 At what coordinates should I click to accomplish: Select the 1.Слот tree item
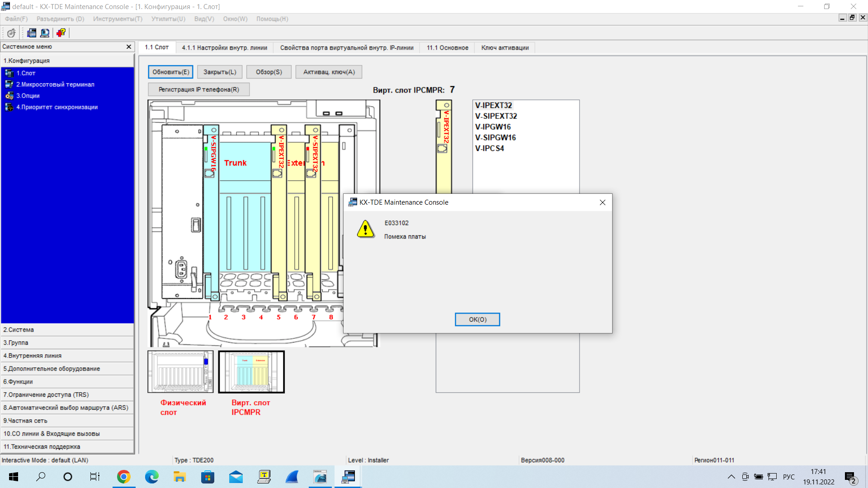[x=26, y=73]
